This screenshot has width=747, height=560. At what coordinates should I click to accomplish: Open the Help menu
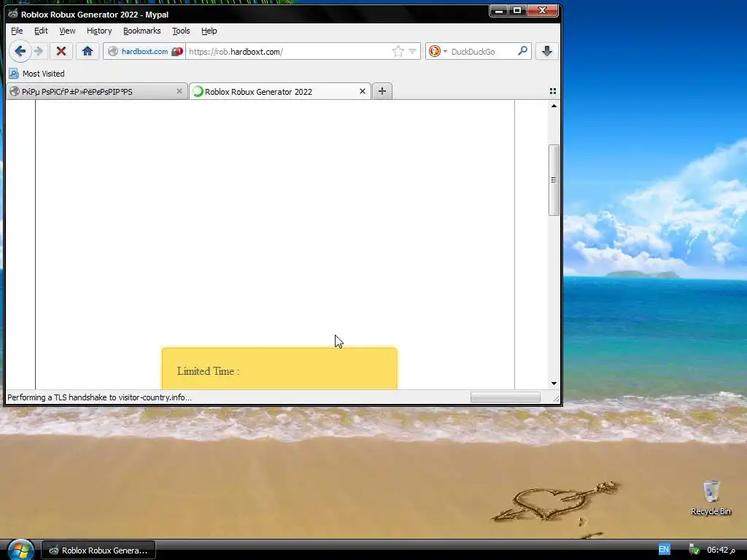tap(209, 31)
